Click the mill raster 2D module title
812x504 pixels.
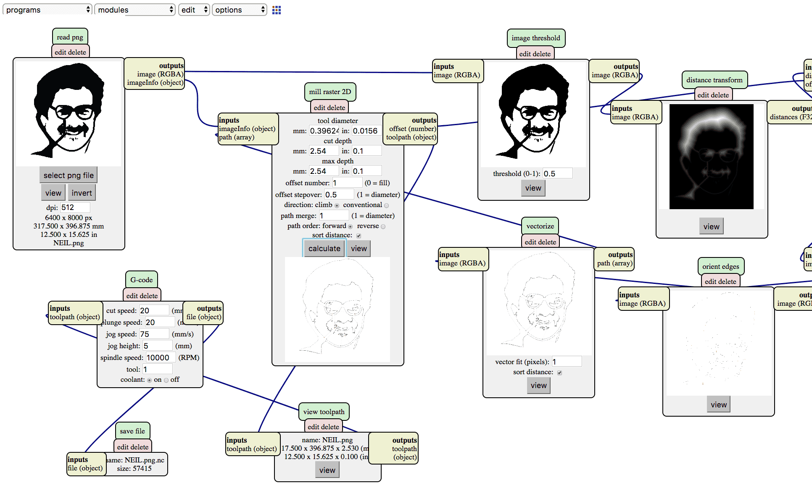[x=330, y=92]
